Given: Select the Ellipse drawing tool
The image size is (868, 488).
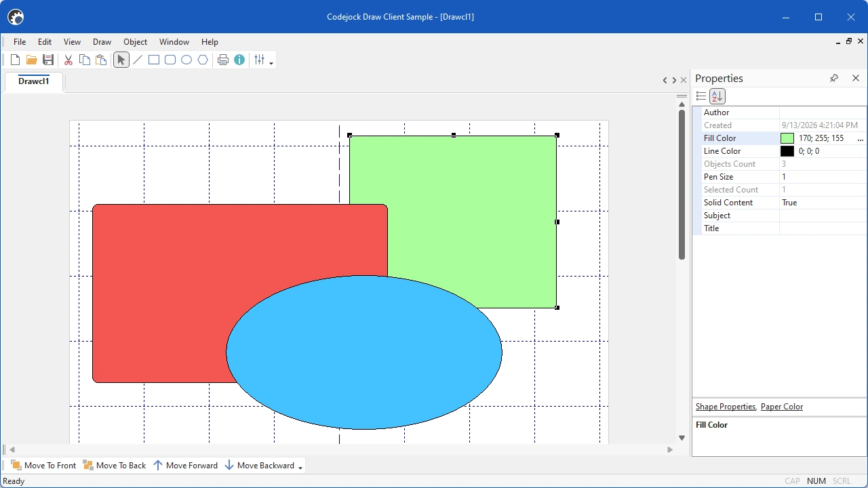Looking at the screenshot, I should (186, 60).
